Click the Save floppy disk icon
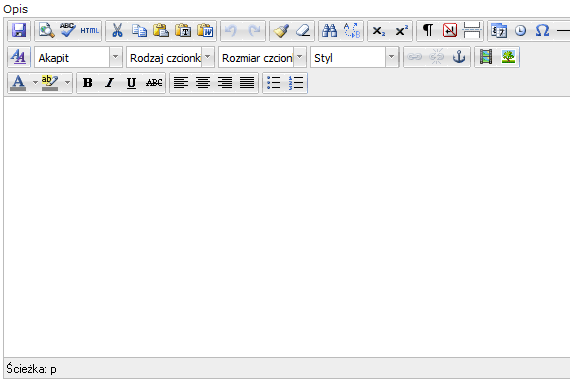This screenshot has height=382, width=570. click(19, 31)
